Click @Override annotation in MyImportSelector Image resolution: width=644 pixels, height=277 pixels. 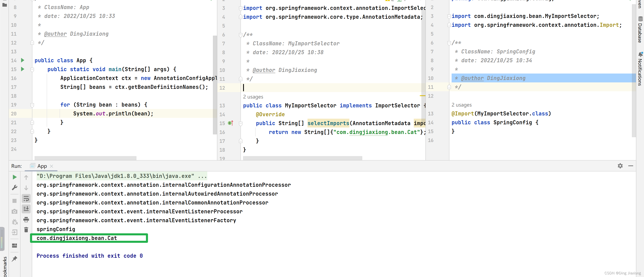click(x=270, y=114)
